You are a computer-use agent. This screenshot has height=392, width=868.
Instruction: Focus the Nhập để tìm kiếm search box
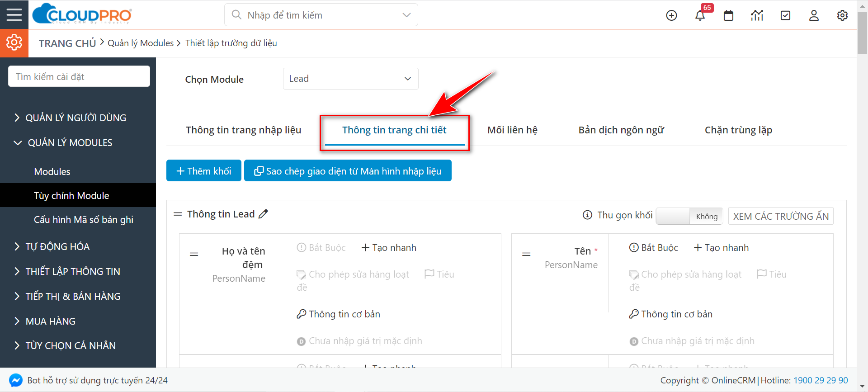(321, 15)
